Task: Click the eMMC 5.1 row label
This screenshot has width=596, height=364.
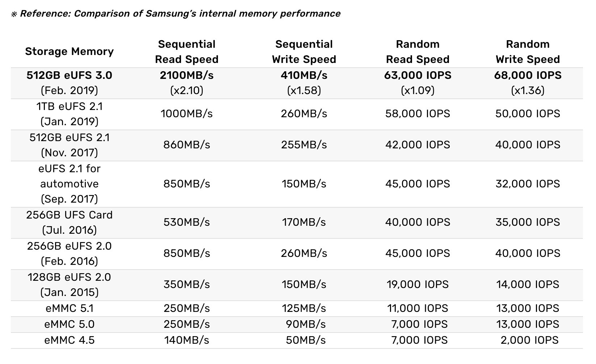Action: [x=69, y=308]
